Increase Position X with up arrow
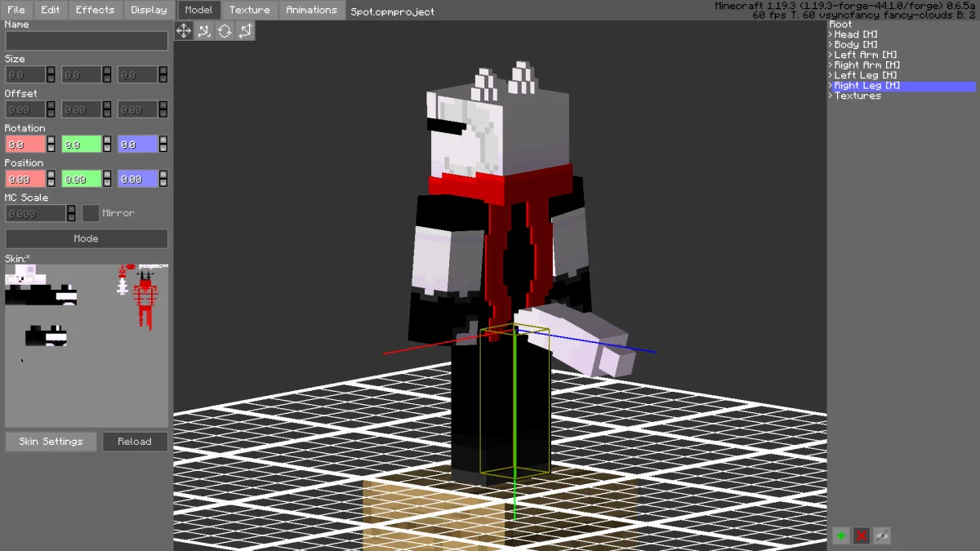The width and height of the screenshot is (980, 551). click(x=51, y=175)
